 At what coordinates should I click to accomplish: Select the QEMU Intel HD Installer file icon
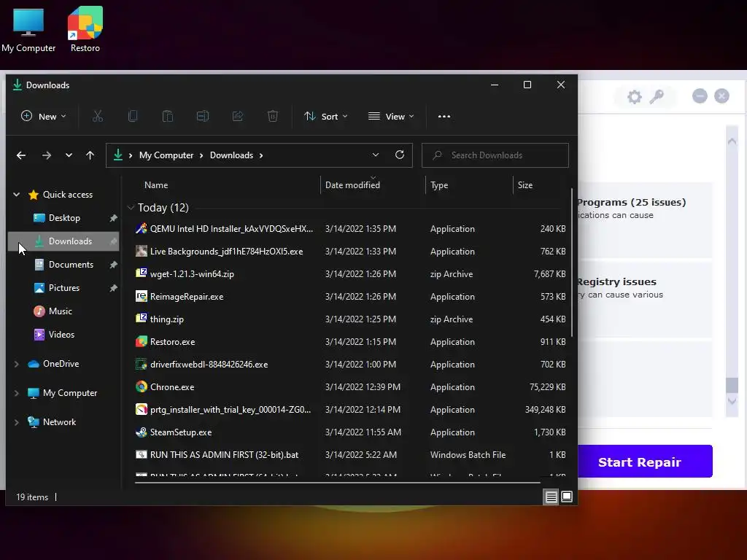click(141, 228)
